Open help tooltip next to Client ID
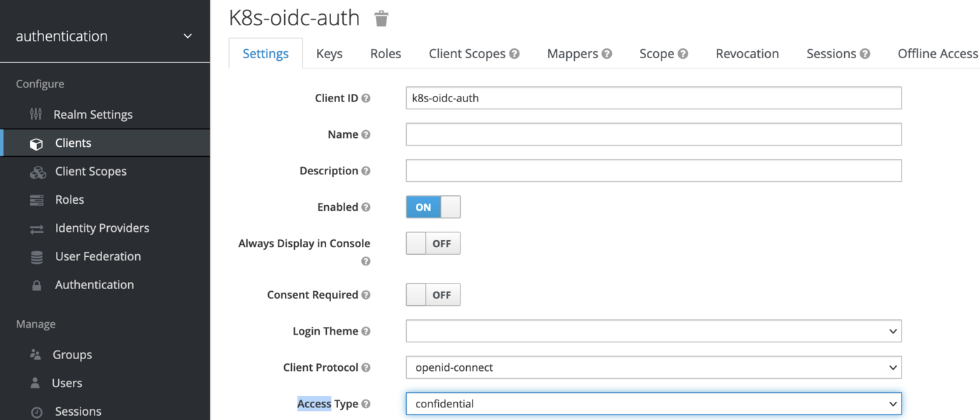 365,98
